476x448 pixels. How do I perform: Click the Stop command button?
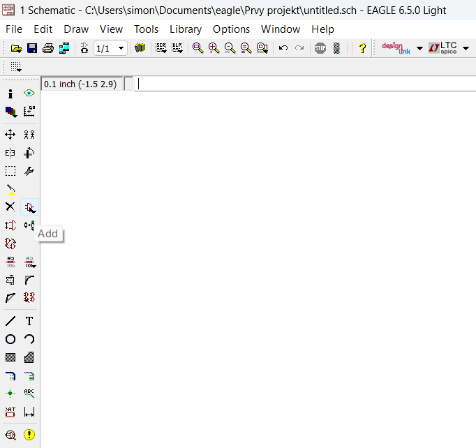(x=320, y=48)
